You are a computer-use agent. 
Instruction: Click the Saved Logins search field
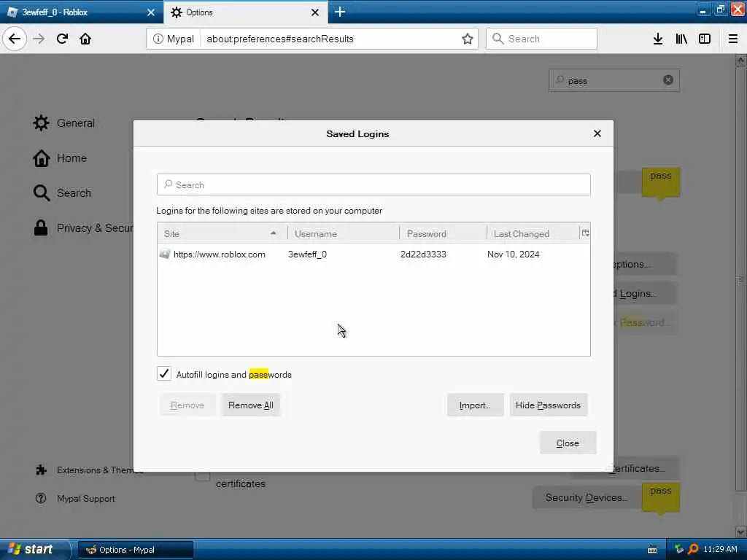click(x=373, y=184)
